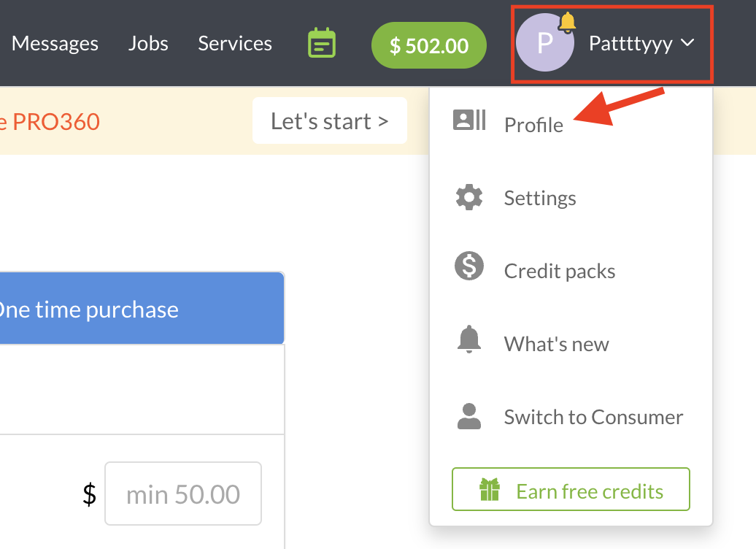Open the What's new menu item
Image resolution: width=756 pixels, height=549 pixels.
pyautogui.click(x=556, y=344)
